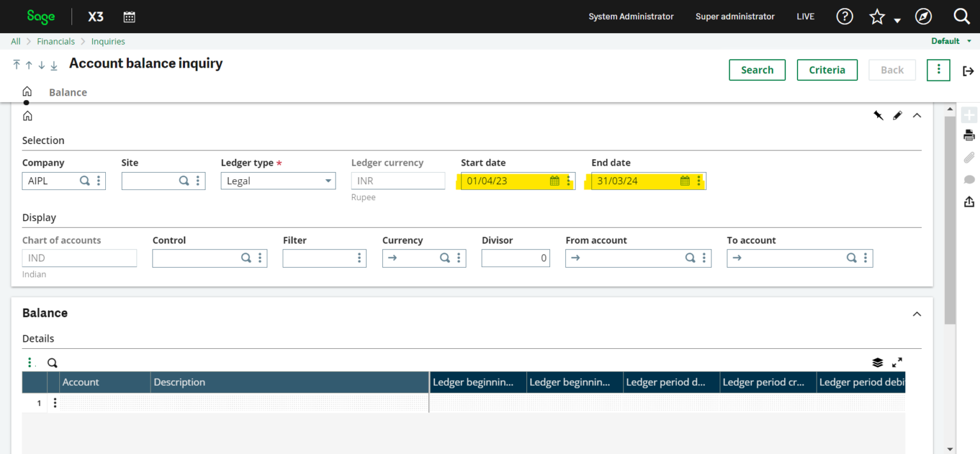Select the magic wand icon above Selection panel
980x454 pixels.
tap(879, 115)
